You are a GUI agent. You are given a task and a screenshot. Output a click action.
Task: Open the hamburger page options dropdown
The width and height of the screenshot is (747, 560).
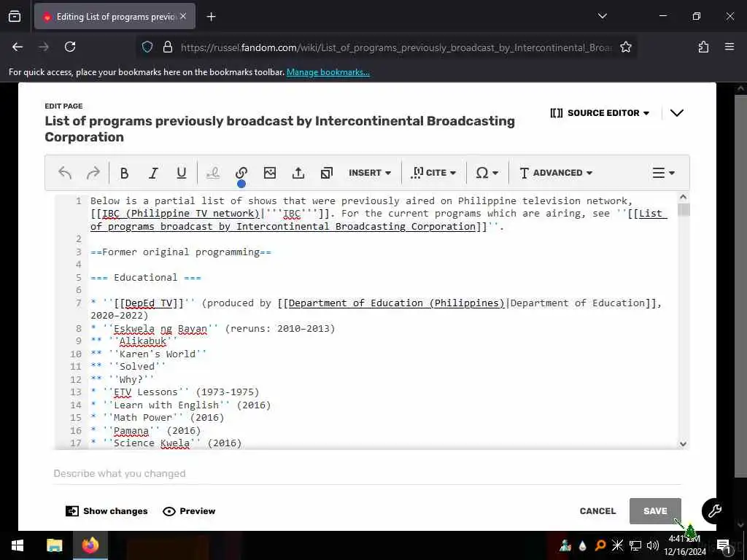(x=663, y=173)
